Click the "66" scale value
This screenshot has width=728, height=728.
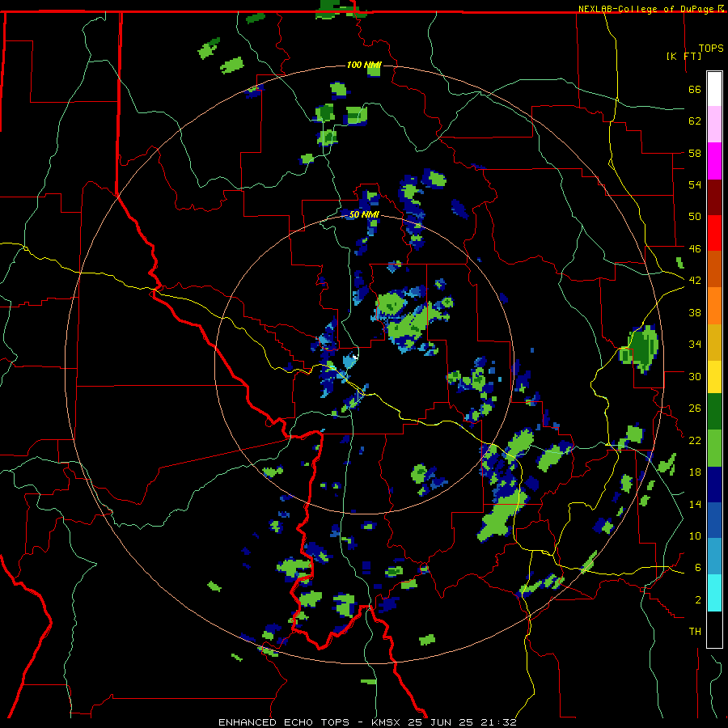695,89
